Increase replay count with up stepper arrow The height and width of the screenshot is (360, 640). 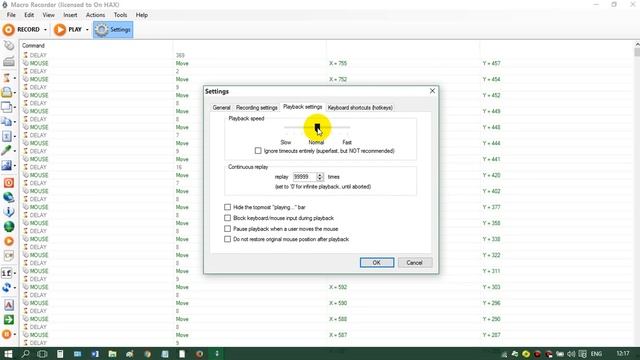pyautogui.click(x=320, y=175)
